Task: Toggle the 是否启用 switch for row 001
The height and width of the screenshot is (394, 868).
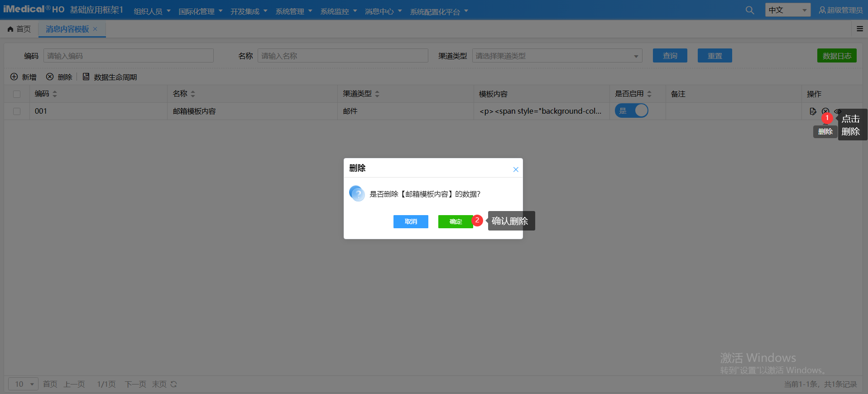Action: [x=631, y=111]
